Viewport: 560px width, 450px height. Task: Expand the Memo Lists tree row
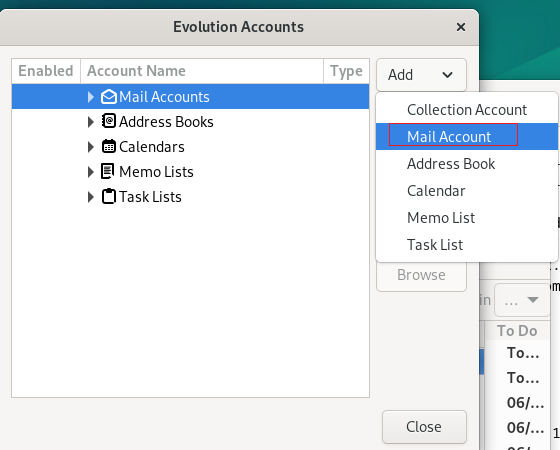pyautogui.click(x=91, y=172)
